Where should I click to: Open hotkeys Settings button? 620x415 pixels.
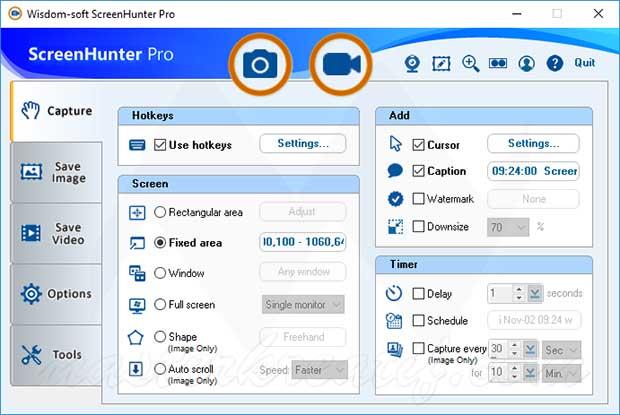303,143
